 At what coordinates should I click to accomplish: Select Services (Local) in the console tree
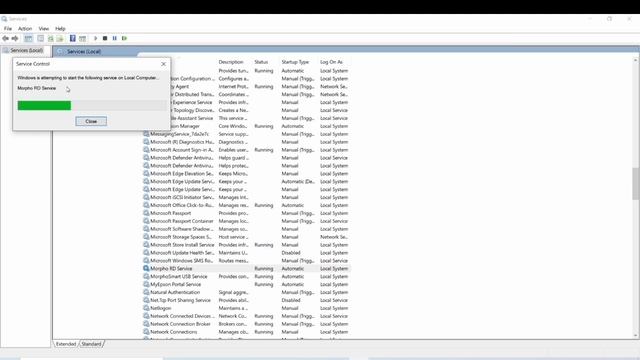point(27,50)
